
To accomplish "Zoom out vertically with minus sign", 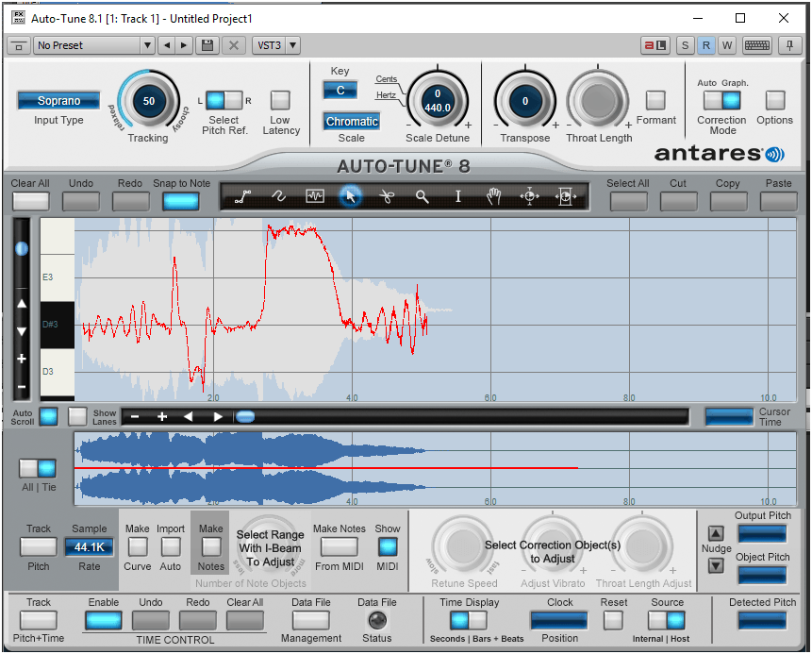I will tap(22, 387).
